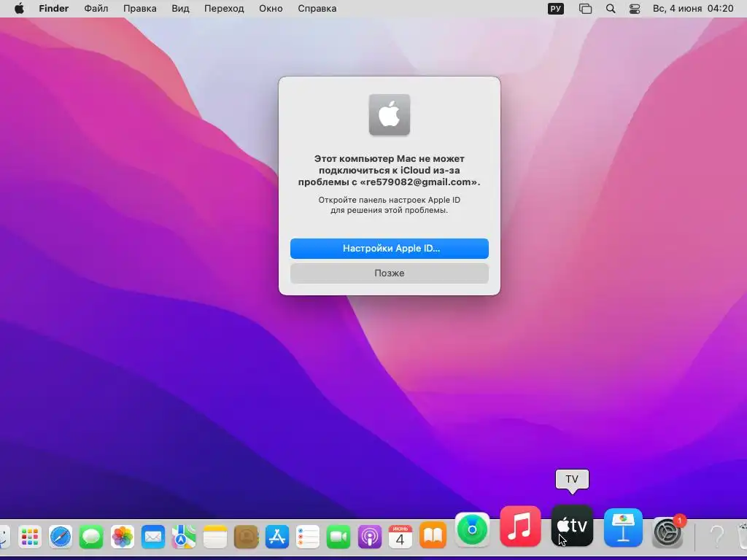Viewport: 747px width, 560px height.
Task: Open Calendar showing date 4 in Dock
Action: 400,537
